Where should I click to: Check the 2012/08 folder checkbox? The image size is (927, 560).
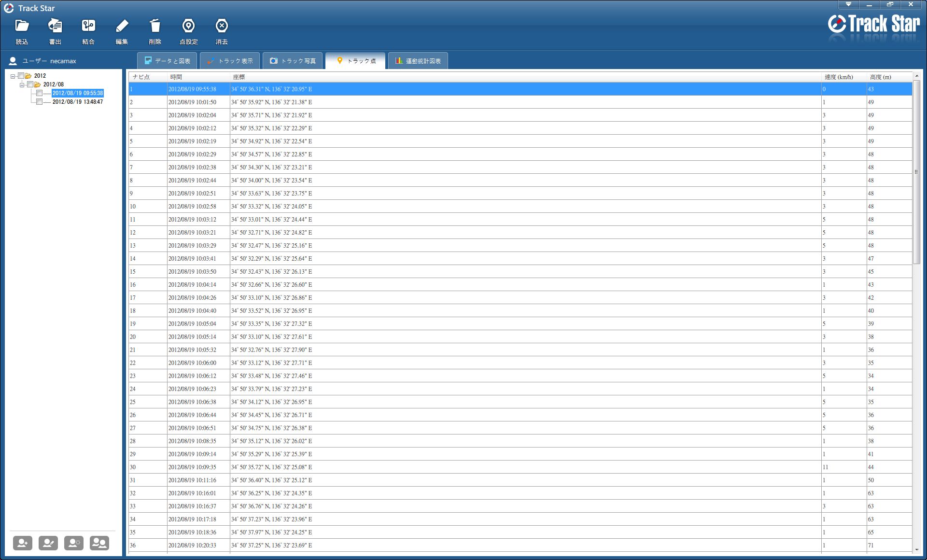click(x=30, y=84)
